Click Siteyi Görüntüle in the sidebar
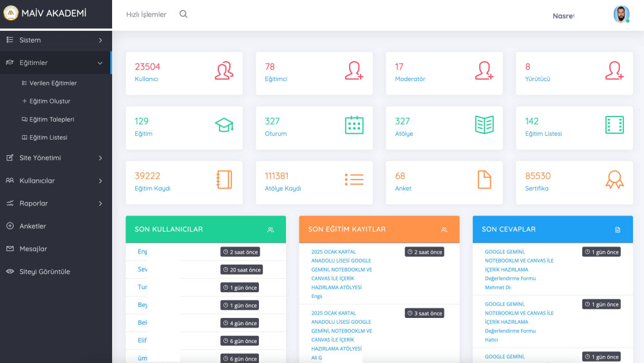The width and height of the screenshot is (644, 363). coord(44,272)
